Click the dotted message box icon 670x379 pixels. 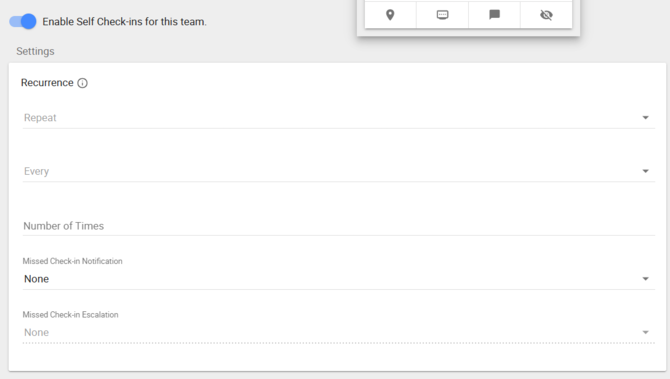point(442,15)
